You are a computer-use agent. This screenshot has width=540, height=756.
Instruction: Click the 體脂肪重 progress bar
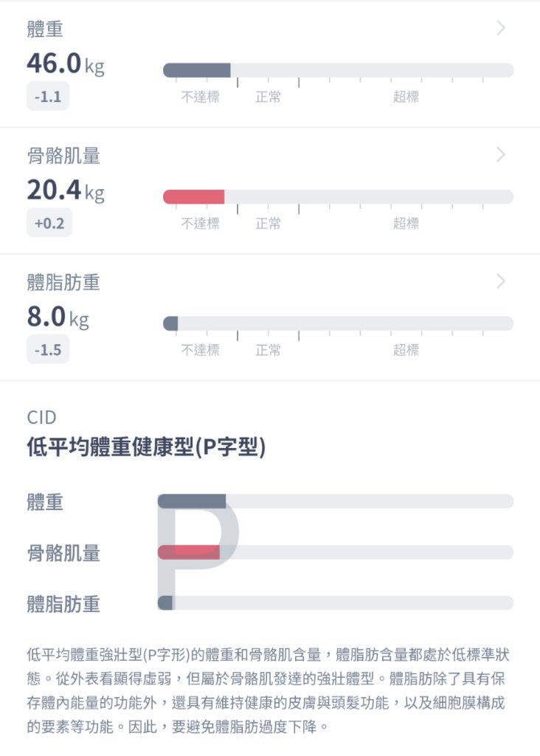click(338, 323)
